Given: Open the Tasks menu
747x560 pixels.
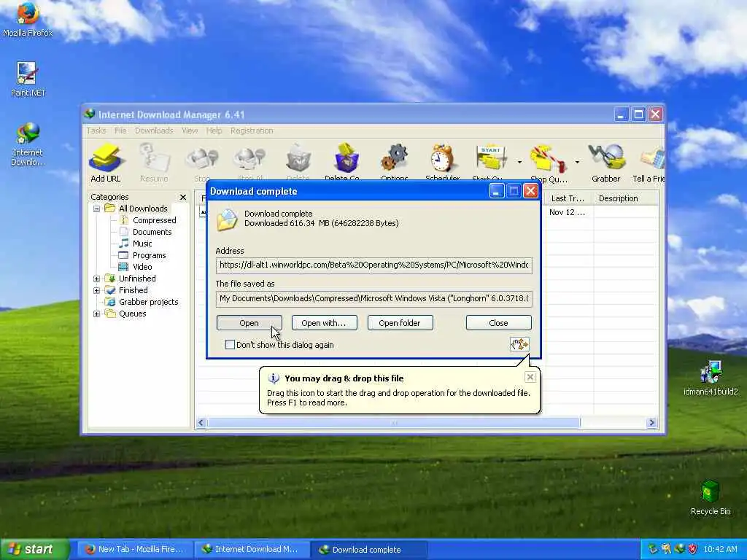Looking at the screenshot, I should [96, 131].
